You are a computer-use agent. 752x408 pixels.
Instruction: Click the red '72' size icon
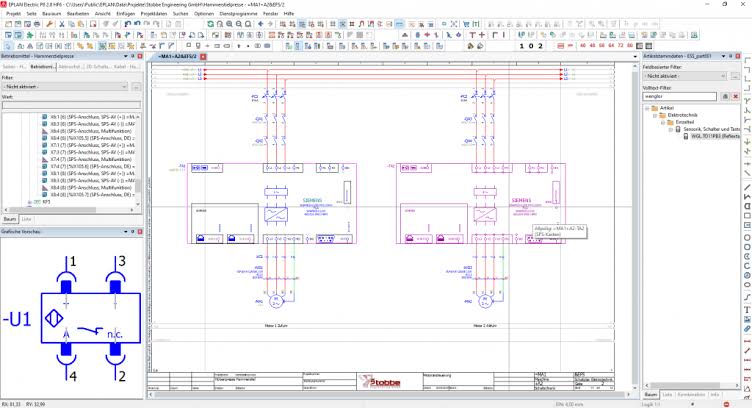(x=621, y=46)
